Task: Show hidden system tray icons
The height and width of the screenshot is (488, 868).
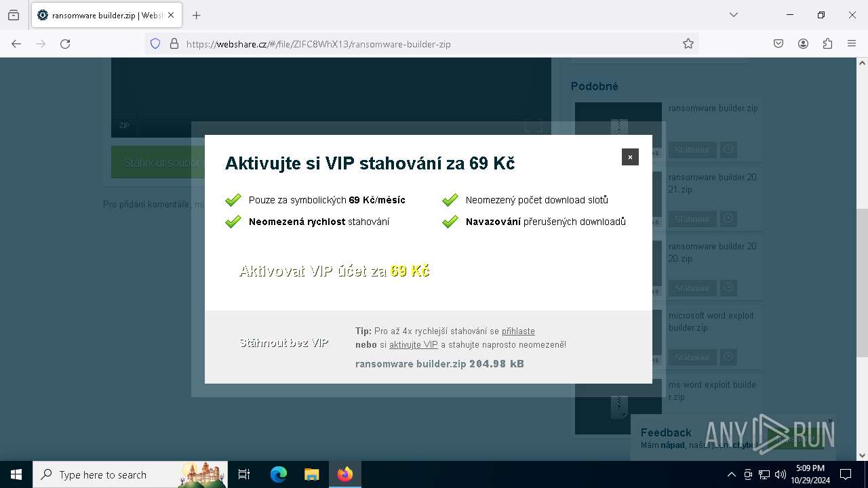Action: click(731, 474)
